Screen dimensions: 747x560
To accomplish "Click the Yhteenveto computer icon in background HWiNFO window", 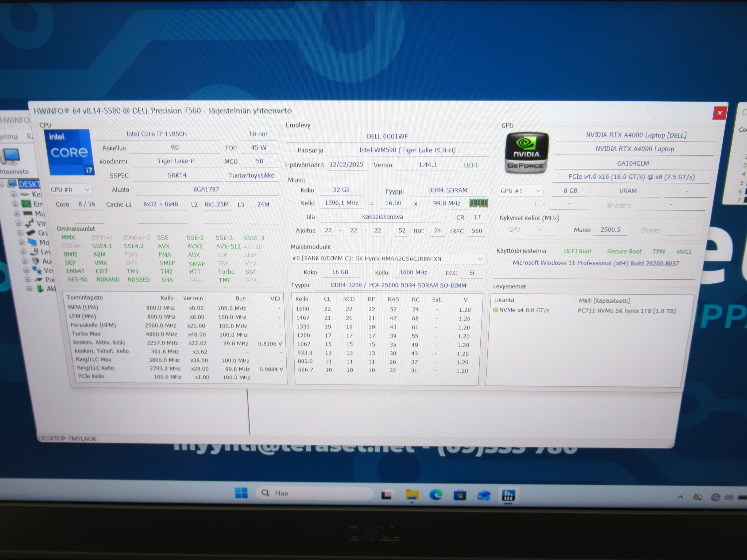I will coord(10,157).
